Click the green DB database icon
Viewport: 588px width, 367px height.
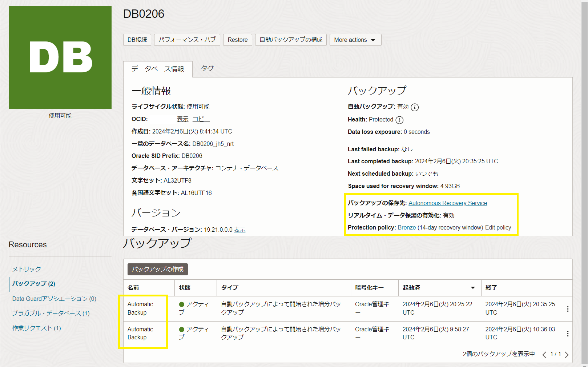(60, 57)
